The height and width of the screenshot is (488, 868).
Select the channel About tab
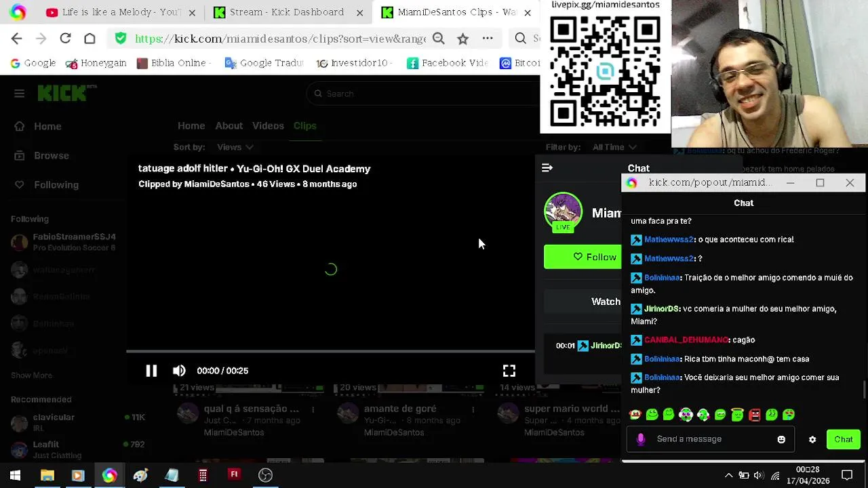(x=229, y=126)
